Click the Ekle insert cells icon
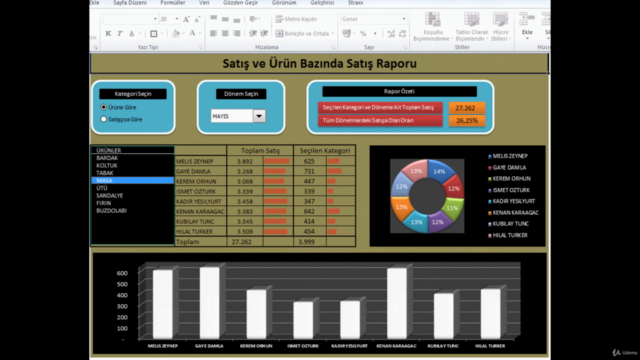Screen dimensions: 640x360 [x=527, y=19]
